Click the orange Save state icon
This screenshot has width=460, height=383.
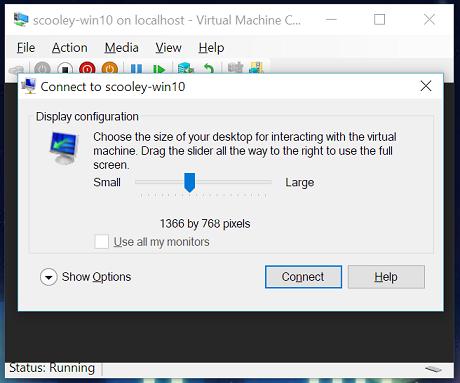click(x=110, y=68)
